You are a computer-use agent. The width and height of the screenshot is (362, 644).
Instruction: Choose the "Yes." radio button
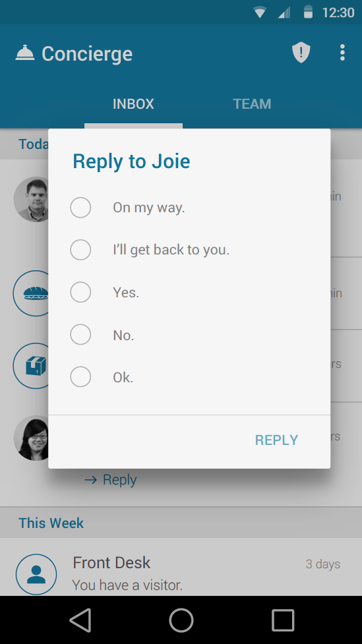pos(80,292)
